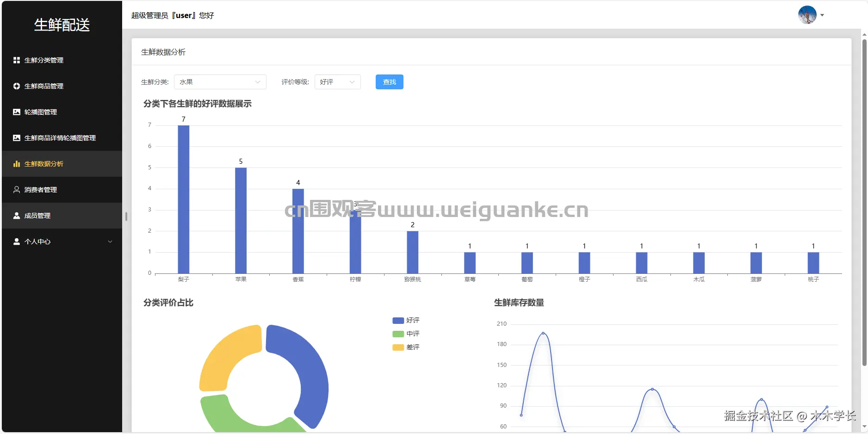Click the highest peak point on stock line chart
The height and width of the screenshot is (434, 868).
pyautogui.click(x=543, y=333)
